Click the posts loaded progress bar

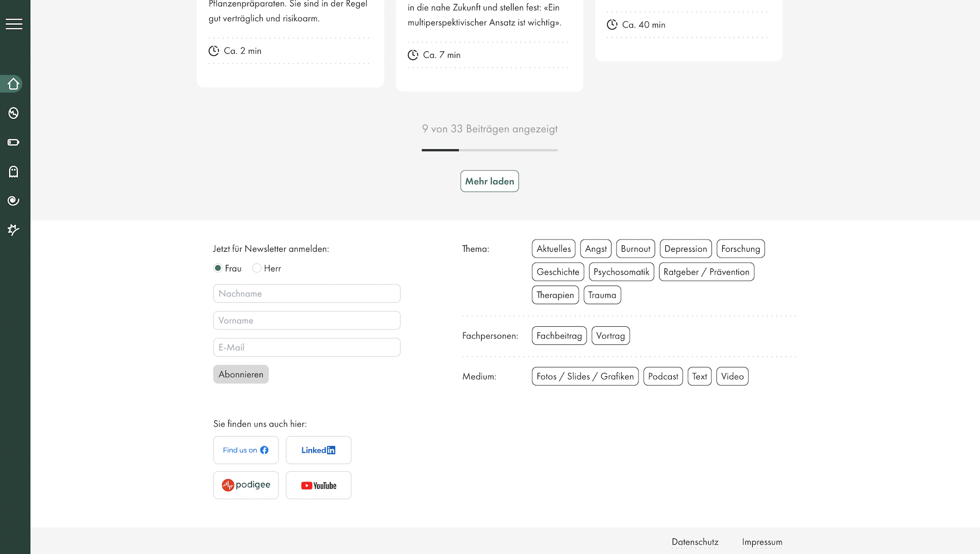pyautogui.click(x=490, y=150)
